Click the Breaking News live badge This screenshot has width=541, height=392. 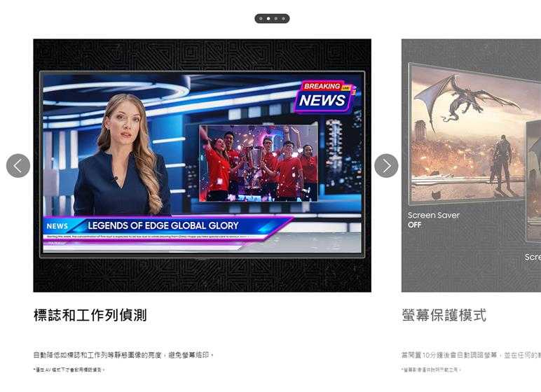click(x=324, y=96)
